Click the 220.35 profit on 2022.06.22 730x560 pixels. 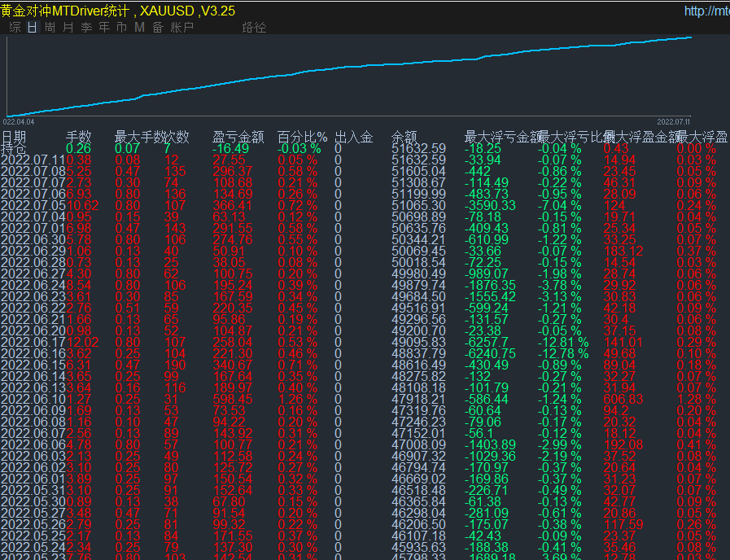(x=232, y=308)
